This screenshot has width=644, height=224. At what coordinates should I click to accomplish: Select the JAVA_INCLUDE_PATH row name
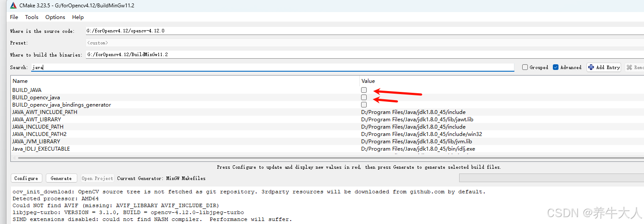click(x=38, y=127)
